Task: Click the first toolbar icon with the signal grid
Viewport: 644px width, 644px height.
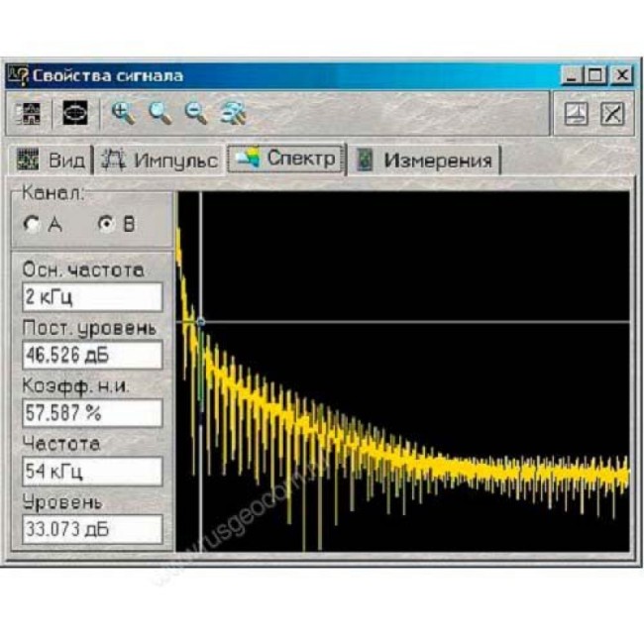Action: tap(29, 114)
